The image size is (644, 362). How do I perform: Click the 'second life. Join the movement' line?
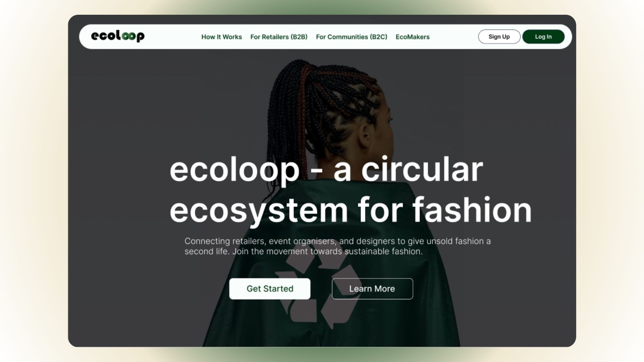click(304, 251)
